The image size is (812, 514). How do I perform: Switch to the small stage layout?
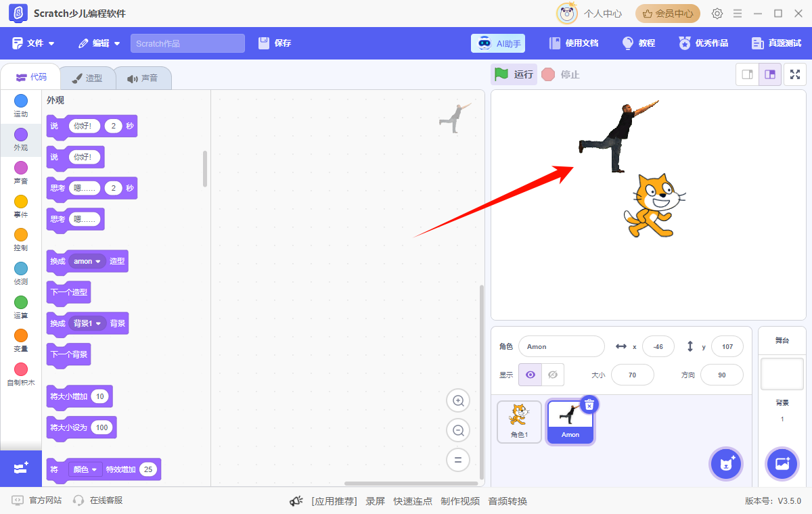[x=748, y=74]
